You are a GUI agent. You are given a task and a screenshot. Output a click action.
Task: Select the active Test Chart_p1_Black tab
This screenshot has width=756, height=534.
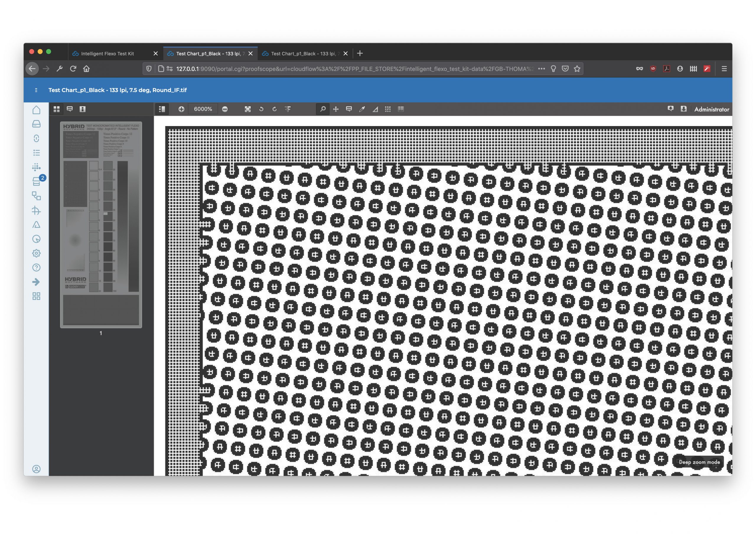pos(210,54)
